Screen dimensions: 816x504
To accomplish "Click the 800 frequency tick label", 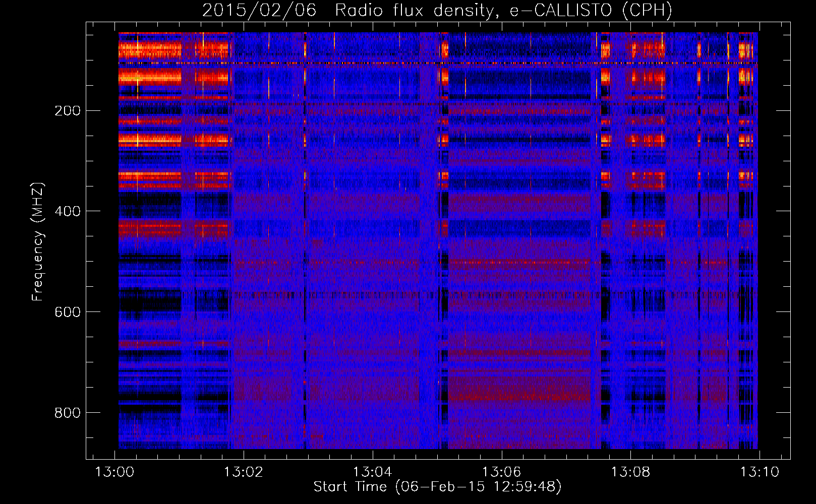I will [67, 413].
